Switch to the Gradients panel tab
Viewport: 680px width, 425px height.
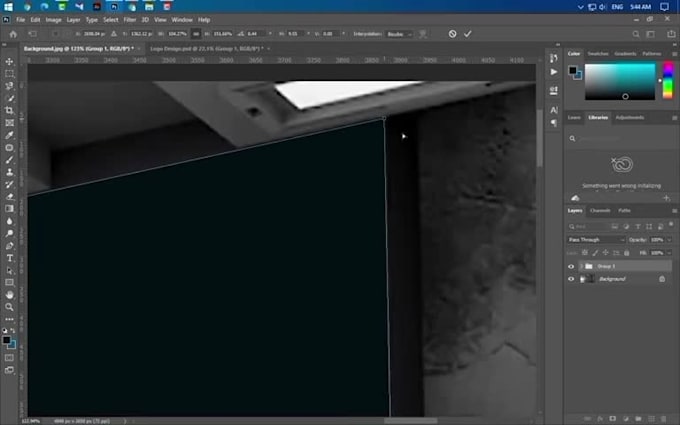coord(625,54)
